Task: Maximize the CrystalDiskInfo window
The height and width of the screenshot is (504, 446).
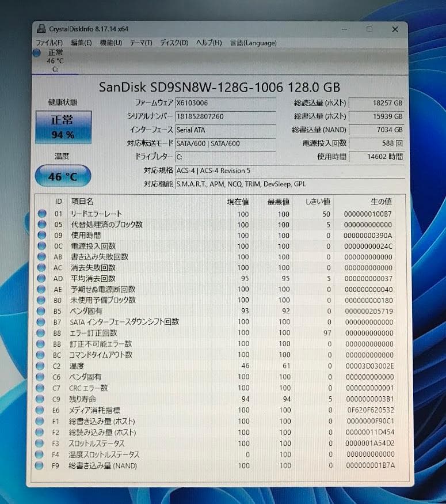Action: click(369, 29)
